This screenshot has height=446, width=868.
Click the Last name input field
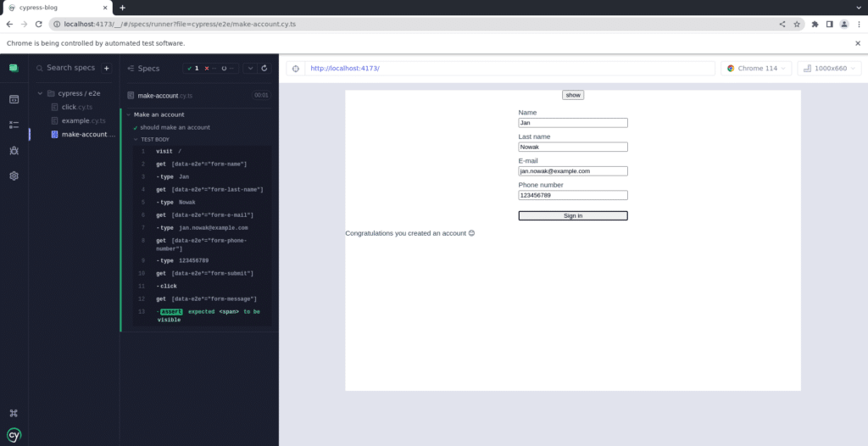point(573,147)
